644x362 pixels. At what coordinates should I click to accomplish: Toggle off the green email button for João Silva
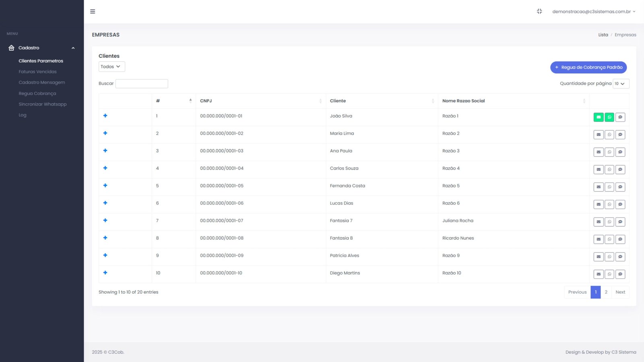pyautogui.click(x=599, y=117)
